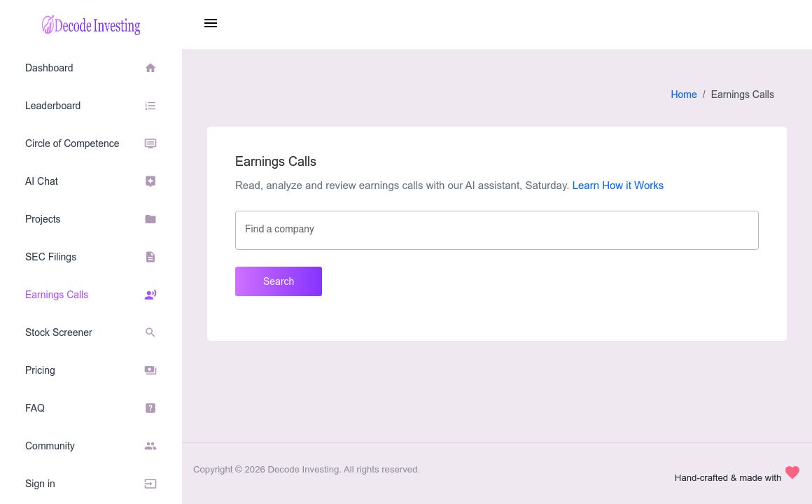Select the Earnings Calls speaker icon
Screen dimensions: 812x504
click(x=150, y=295)
